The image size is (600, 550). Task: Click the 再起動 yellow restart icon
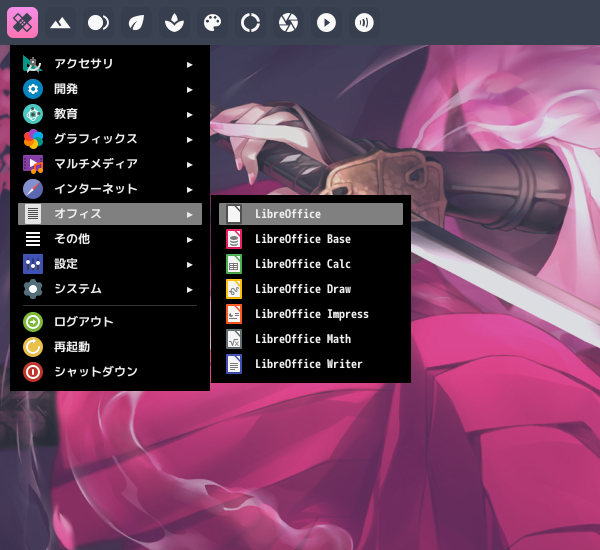click(33, 347)
